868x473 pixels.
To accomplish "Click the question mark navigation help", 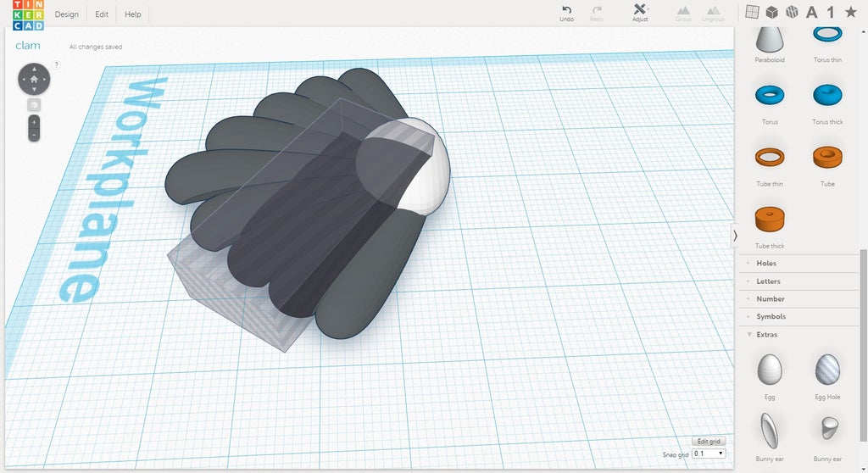I will pos(56,64).
